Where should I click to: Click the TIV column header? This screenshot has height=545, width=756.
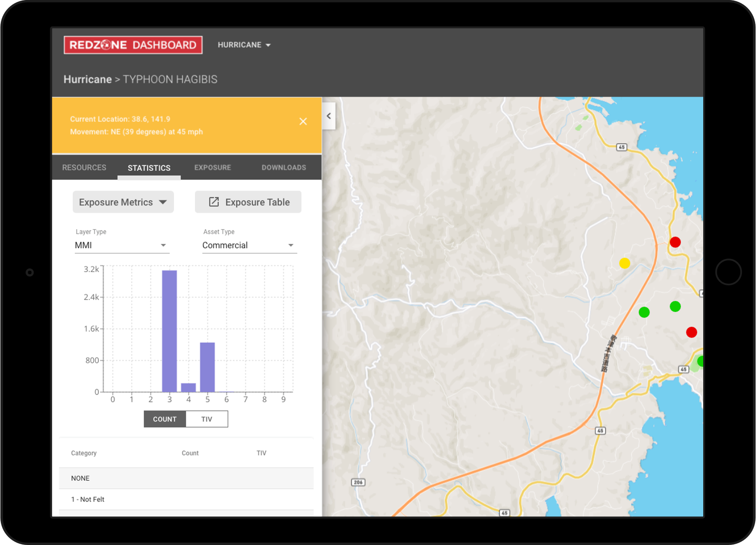[261, 453]
